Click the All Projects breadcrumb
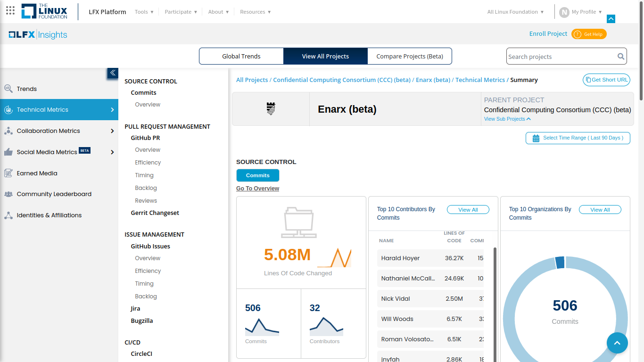The width and height of the screenshot is (644, 362). (x=252, y=80)
